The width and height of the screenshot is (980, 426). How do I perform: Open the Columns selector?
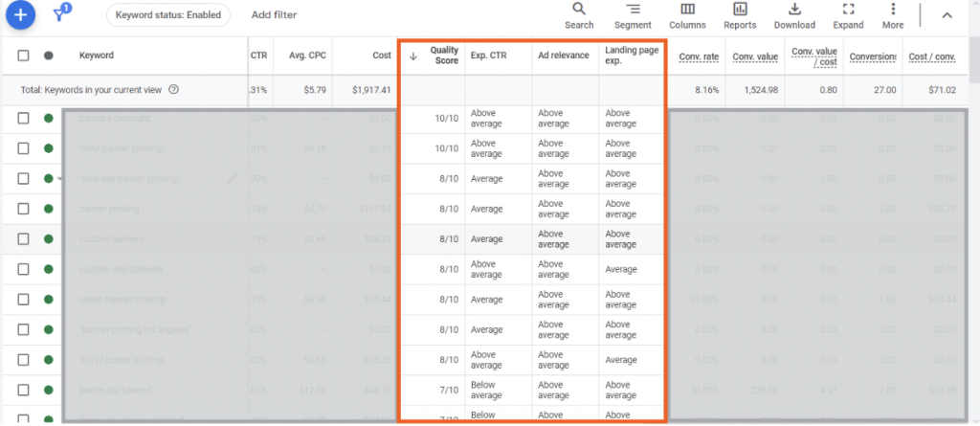pyautogui.click(x=687, y=14)
